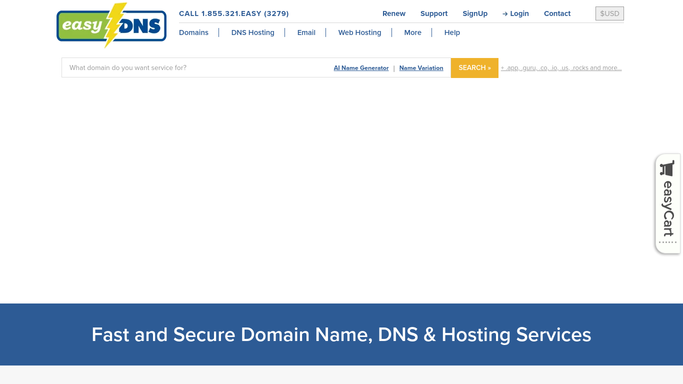The height and width of the screenshot is (384, 683).
Task: Open the Email menu
Action: pos(306,33)
